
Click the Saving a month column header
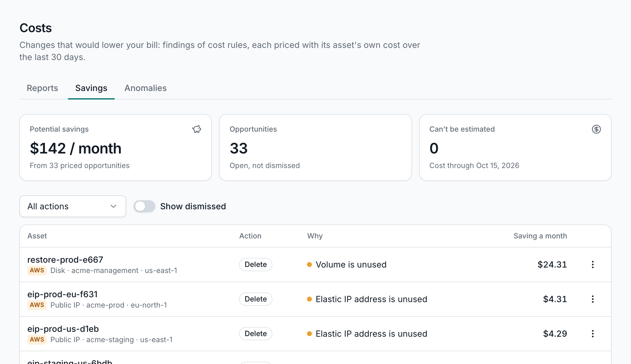(x=540, y=236)
